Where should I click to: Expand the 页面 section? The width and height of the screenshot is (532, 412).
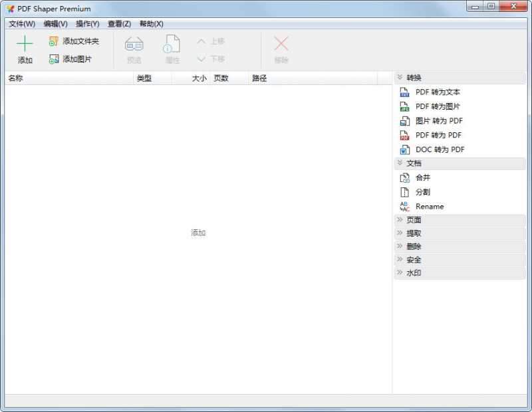point(413,219)
